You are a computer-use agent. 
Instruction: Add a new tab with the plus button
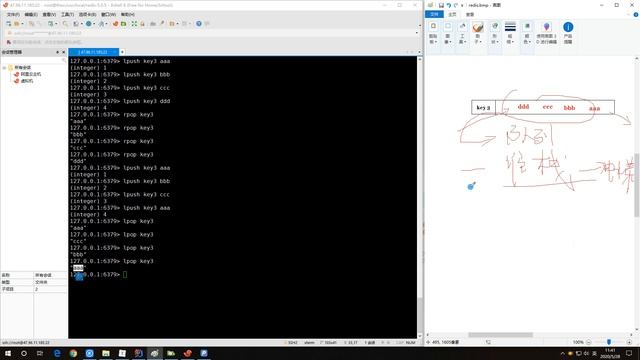click(122, 52)
